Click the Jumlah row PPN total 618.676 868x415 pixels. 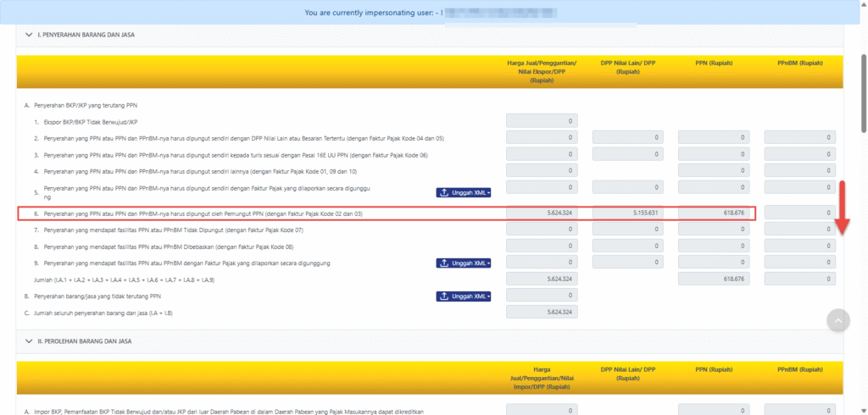[714, 279]
